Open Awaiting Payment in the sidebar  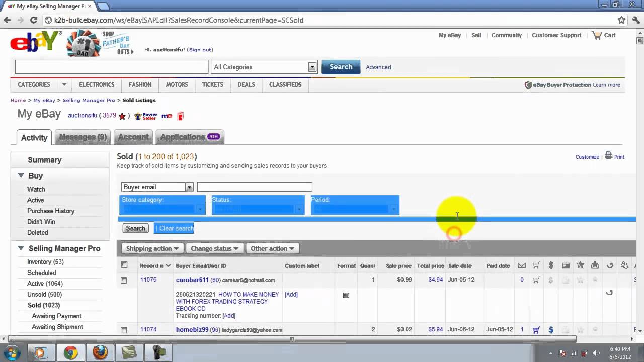[57, 316]
